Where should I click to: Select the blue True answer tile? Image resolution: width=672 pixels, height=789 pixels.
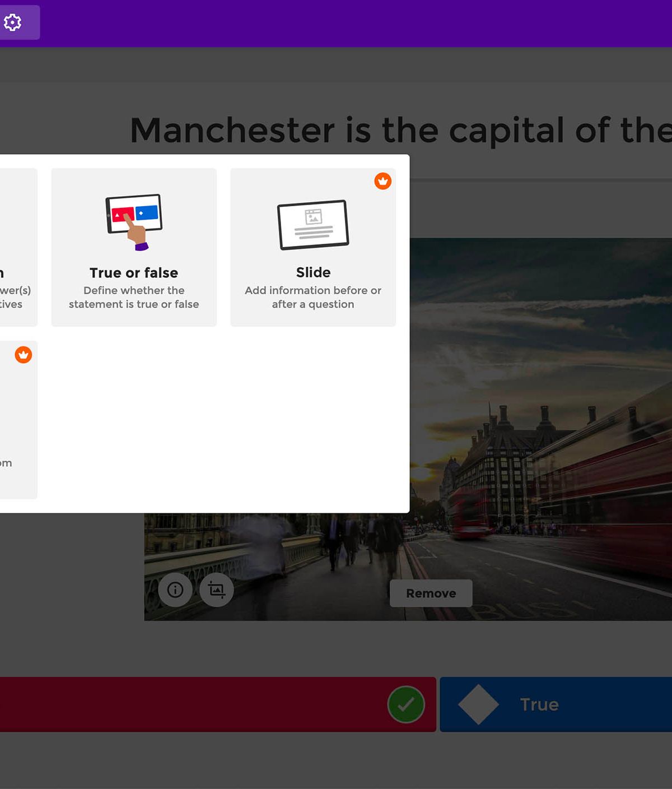(x=556, y=704)
